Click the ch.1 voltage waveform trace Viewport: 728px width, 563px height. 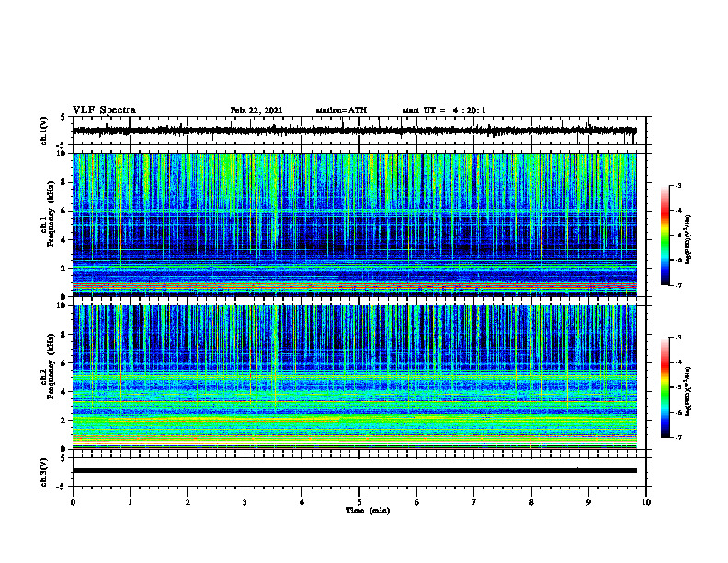[354, 131]
